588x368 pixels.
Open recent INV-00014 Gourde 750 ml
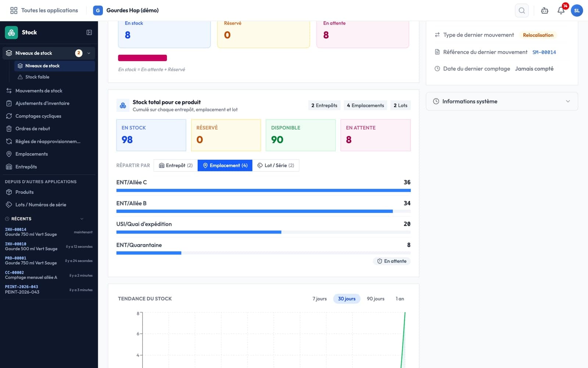pos(49,232)
